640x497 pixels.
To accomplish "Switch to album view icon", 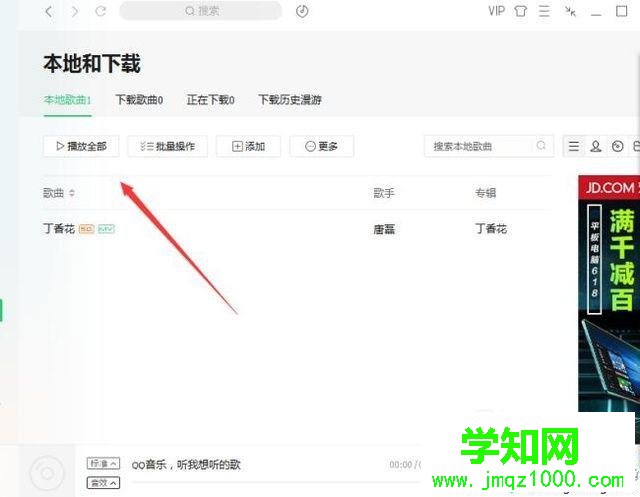I will [618, 146].
